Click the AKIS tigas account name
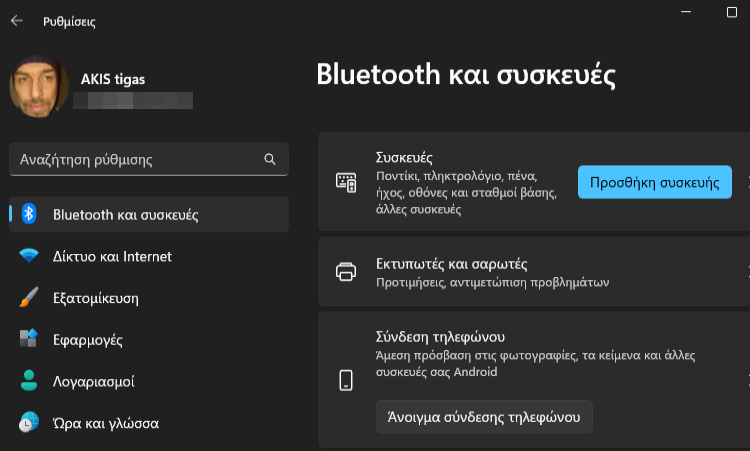 point(113,79)
